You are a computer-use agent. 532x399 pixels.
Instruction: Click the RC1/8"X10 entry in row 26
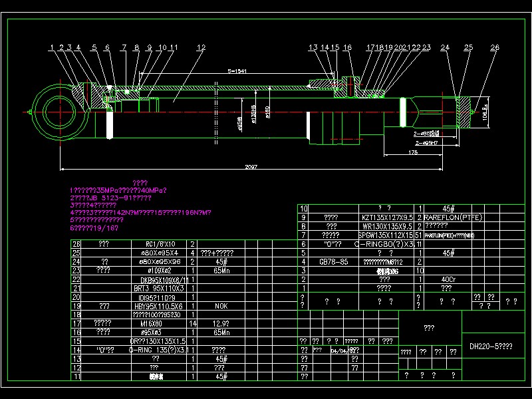[x=154, y=244]
